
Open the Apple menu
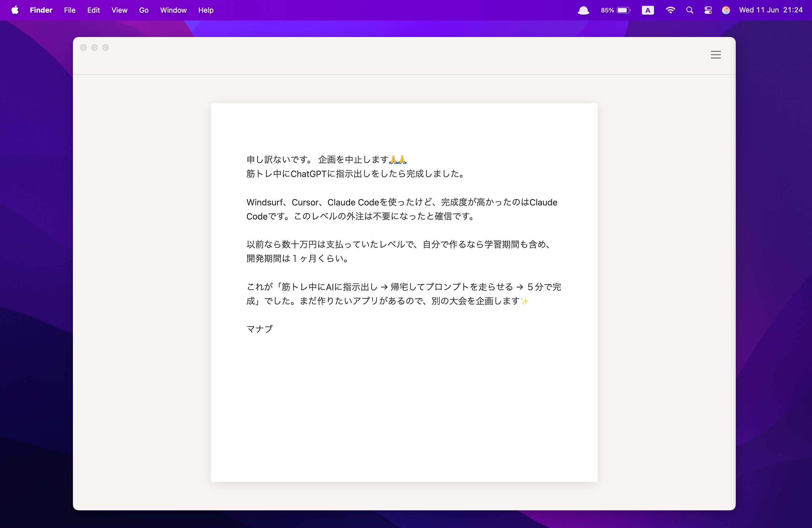click(15, 10)
